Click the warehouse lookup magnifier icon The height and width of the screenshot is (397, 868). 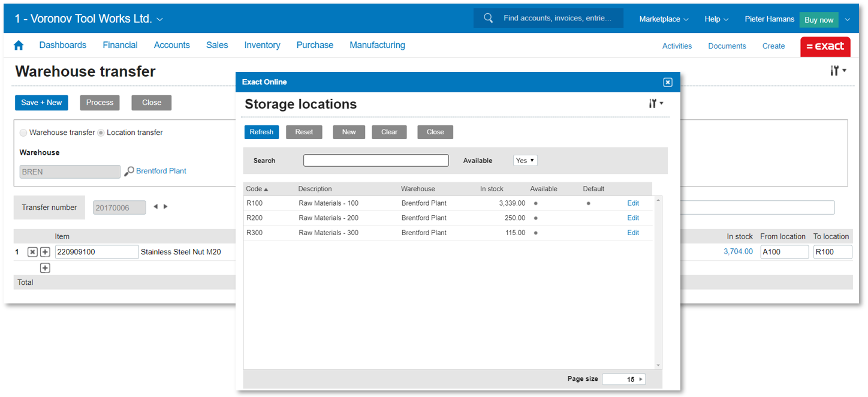click(x=129, y=172)
